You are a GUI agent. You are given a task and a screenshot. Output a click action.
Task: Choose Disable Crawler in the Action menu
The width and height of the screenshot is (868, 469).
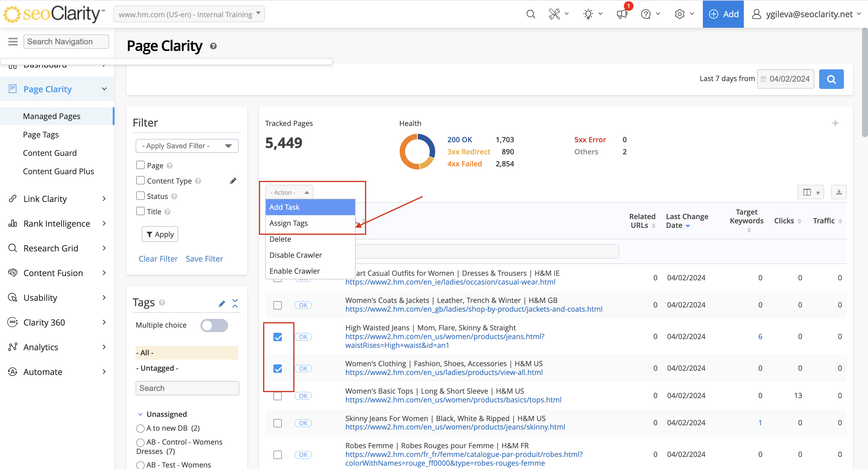pos(295,255)
